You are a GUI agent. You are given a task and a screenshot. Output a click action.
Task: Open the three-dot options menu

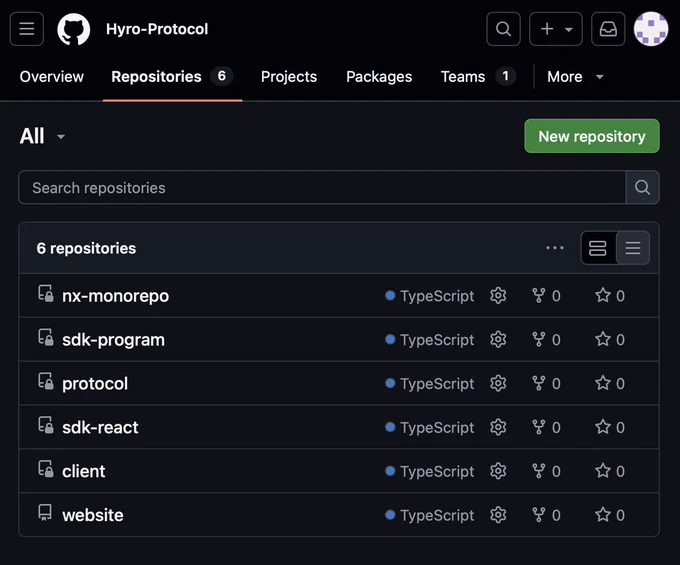point(555,248)
